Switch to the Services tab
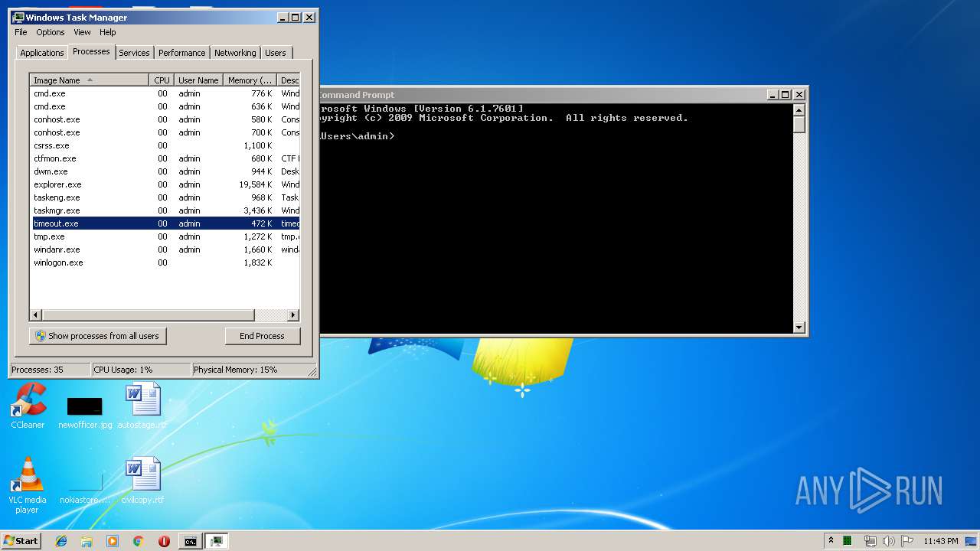The height and width of the screenshot is (551, 980). (x=134, y=53)
